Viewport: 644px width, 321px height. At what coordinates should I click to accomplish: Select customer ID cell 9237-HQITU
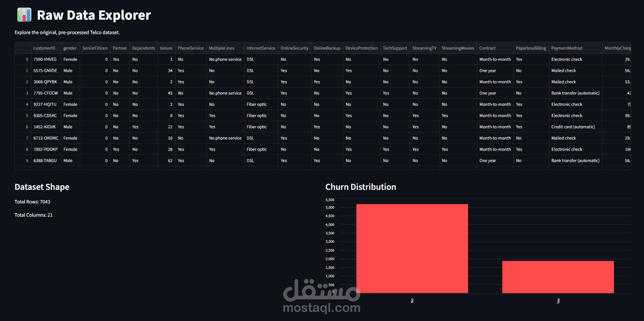pos(45,104)
